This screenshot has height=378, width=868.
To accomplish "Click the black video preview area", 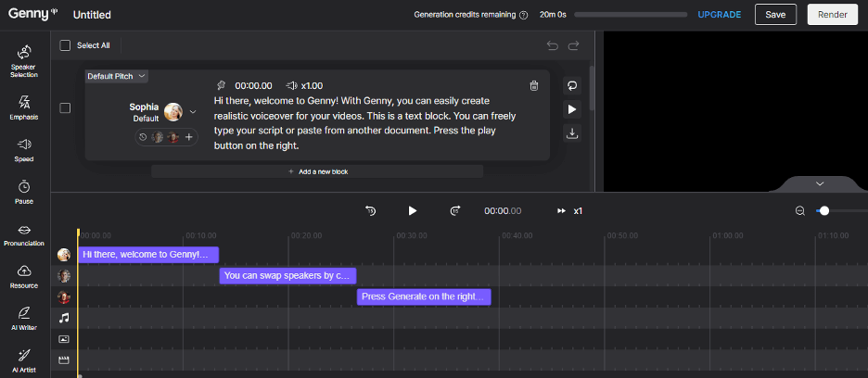I will [x=735, y=110].
